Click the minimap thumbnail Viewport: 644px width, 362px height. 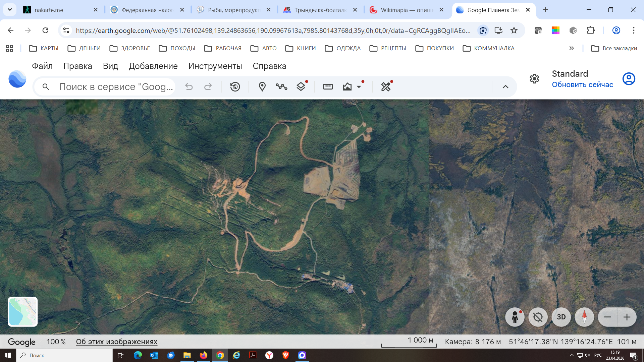pos(23,312)
